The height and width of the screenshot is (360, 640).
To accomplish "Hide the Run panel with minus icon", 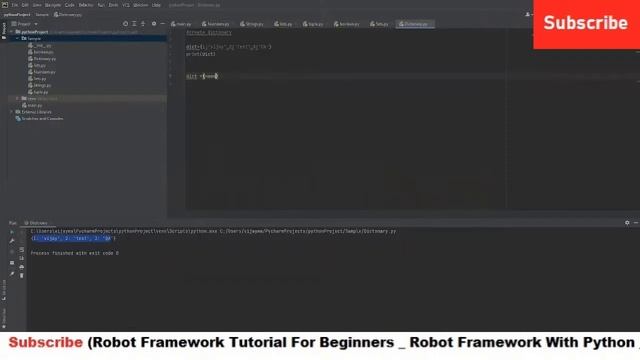I will pyautogui.click(x=636, y=223).
